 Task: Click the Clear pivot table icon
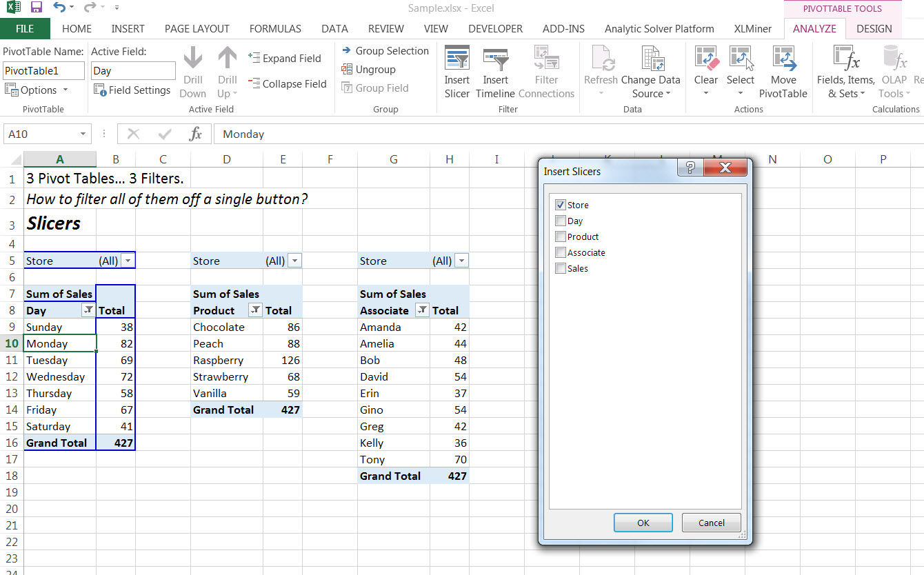[x=706, y=60]
